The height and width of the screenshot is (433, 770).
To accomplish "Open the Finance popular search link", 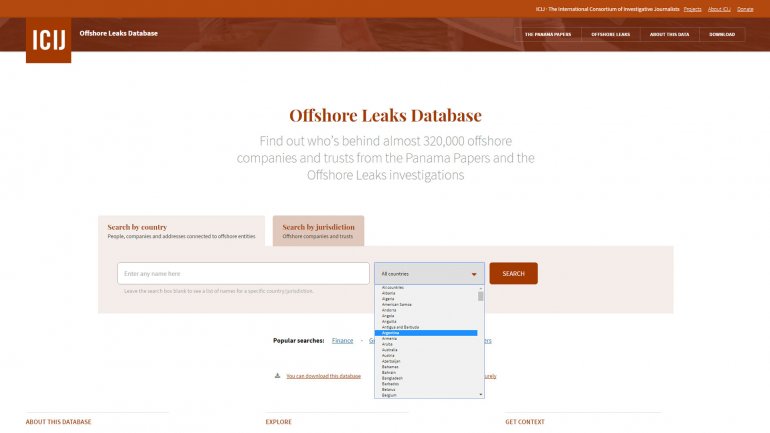I will 342,341.
